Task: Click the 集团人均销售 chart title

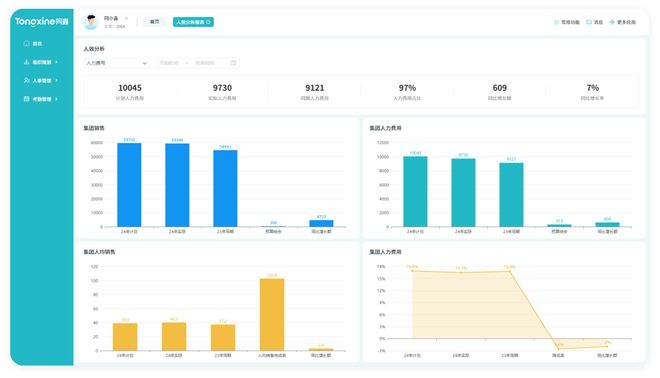Action: point(99,252)
